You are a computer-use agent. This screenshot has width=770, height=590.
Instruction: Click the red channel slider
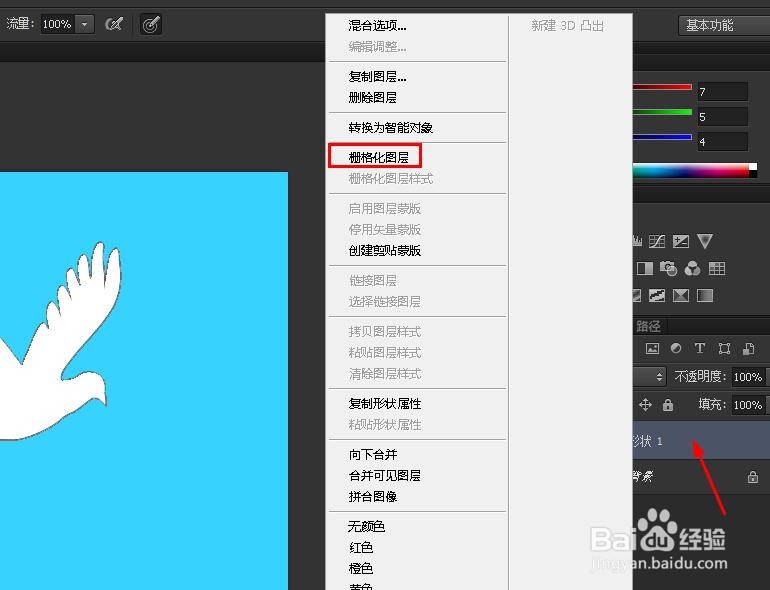[662, 87]
